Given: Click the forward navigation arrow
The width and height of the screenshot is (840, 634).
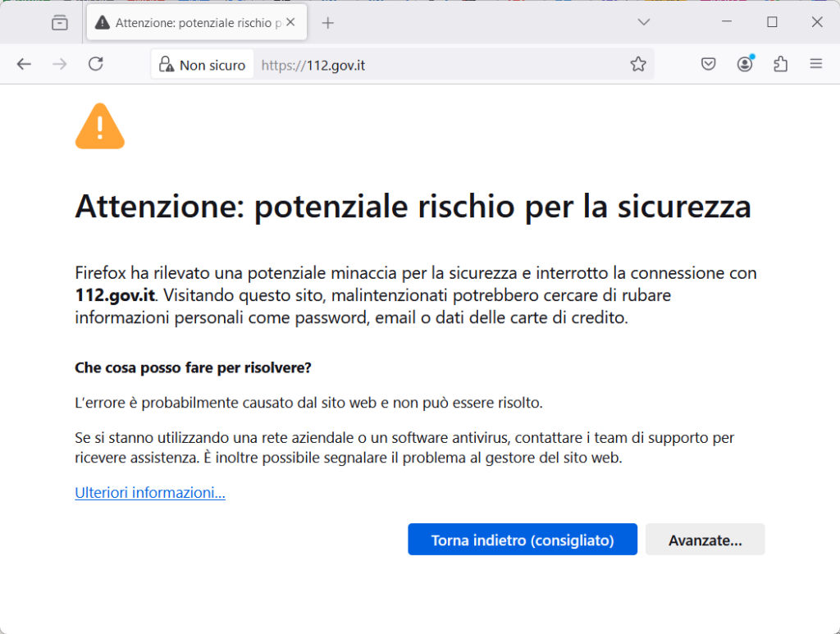Looking at the screenshot, I should pyautogui.click(x=59, y=64).
